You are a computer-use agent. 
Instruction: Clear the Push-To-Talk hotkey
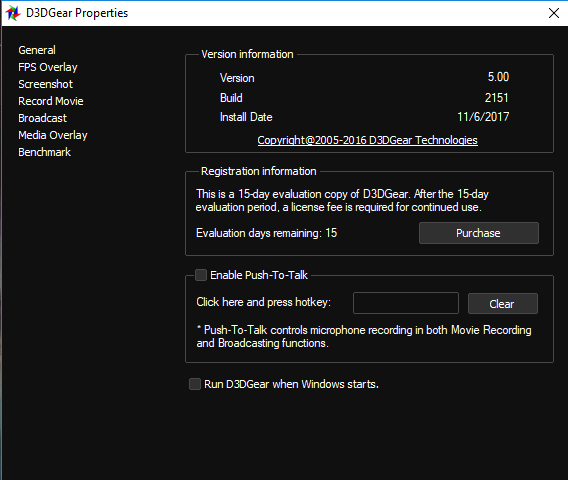click(x=502, y=304)
